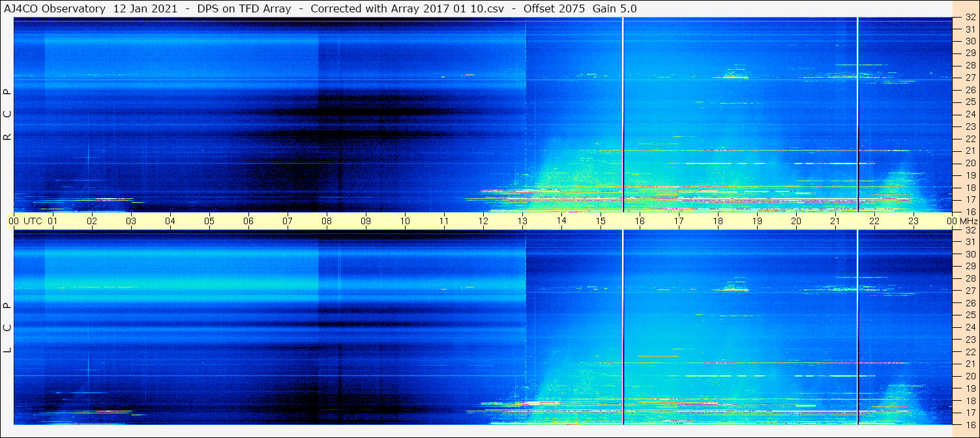Click the 32 MHz label of RCP panel
This screenshot has height=438, width=980.
(970, 18)
